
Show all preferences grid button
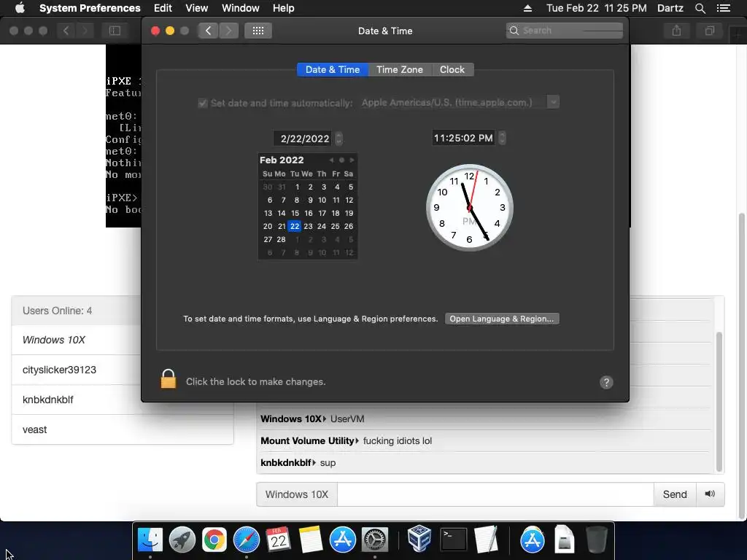point(258,31)
